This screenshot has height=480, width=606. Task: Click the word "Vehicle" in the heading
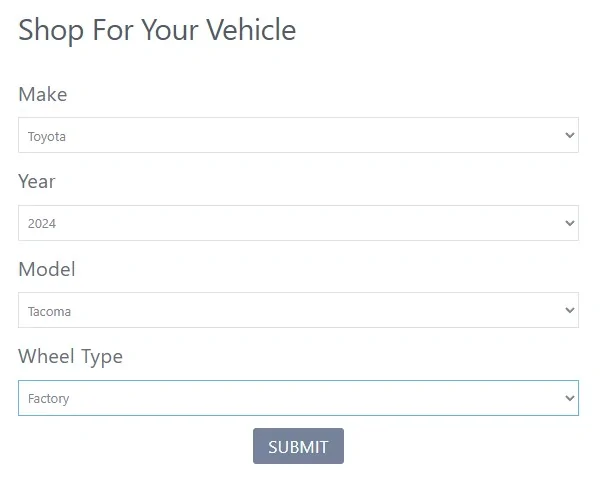(x=251, y=30)
